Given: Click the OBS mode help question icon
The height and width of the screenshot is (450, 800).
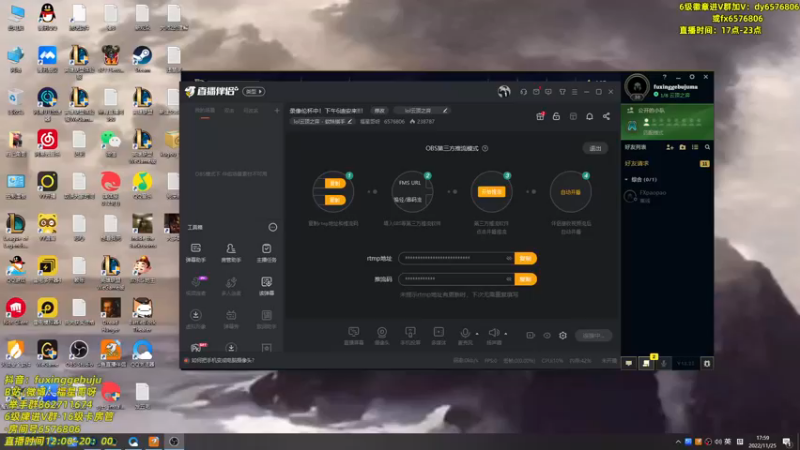Looking at the screenshot, I should coord(485,148).
